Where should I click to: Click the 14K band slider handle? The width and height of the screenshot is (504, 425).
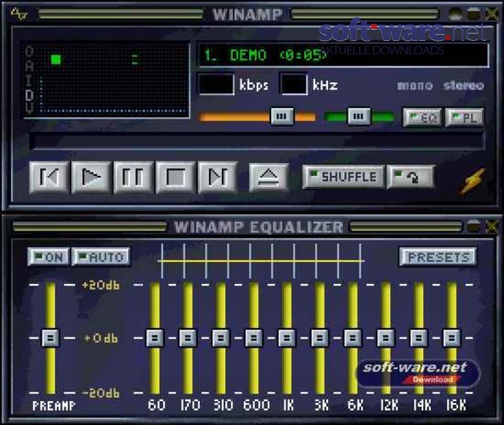pyautogui.click(x=419, y=337)
